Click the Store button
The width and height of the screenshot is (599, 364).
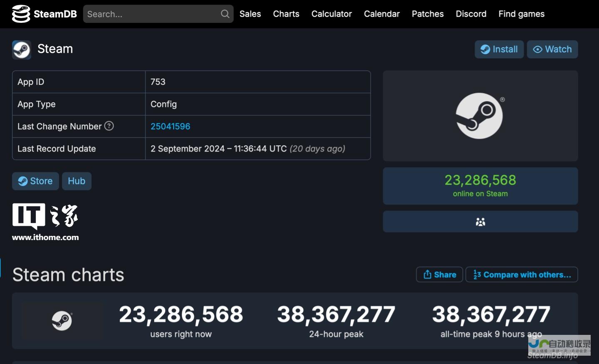35,181
